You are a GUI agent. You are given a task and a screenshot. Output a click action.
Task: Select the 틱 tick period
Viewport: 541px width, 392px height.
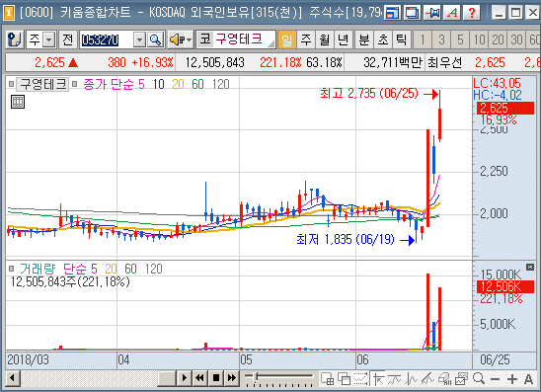coord(401,40)
